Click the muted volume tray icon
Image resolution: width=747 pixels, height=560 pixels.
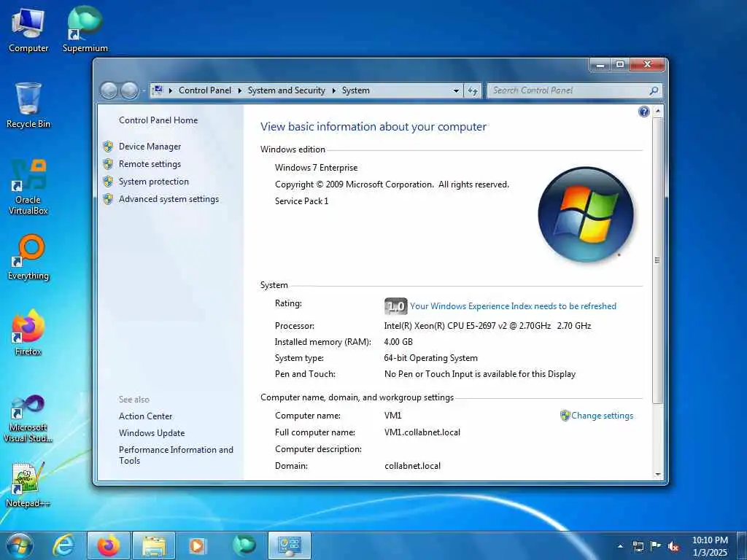673,546
